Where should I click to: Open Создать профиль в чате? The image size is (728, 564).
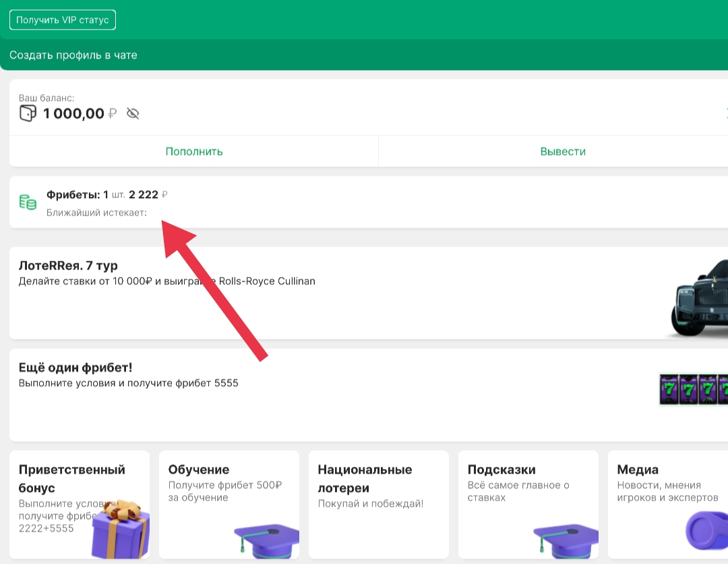73,55
